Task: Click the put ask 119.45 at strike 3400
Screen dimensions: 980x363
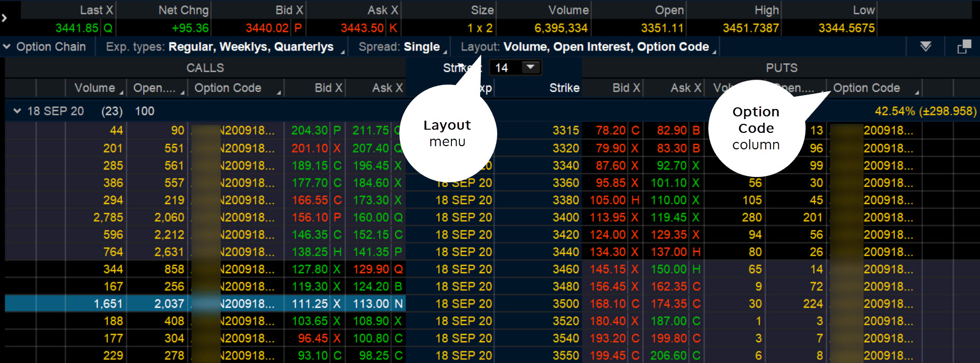Action: pos(669,217)
